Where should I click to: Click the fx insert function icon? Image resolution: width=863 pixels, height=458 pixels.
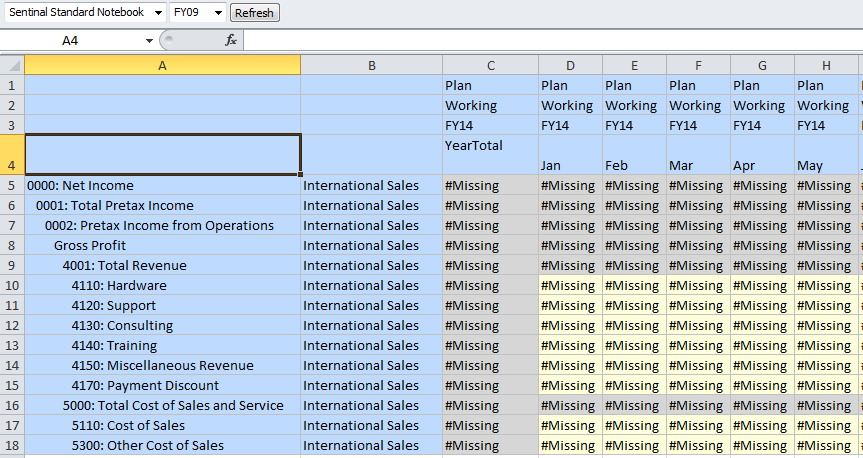click(x=231, y=40)
